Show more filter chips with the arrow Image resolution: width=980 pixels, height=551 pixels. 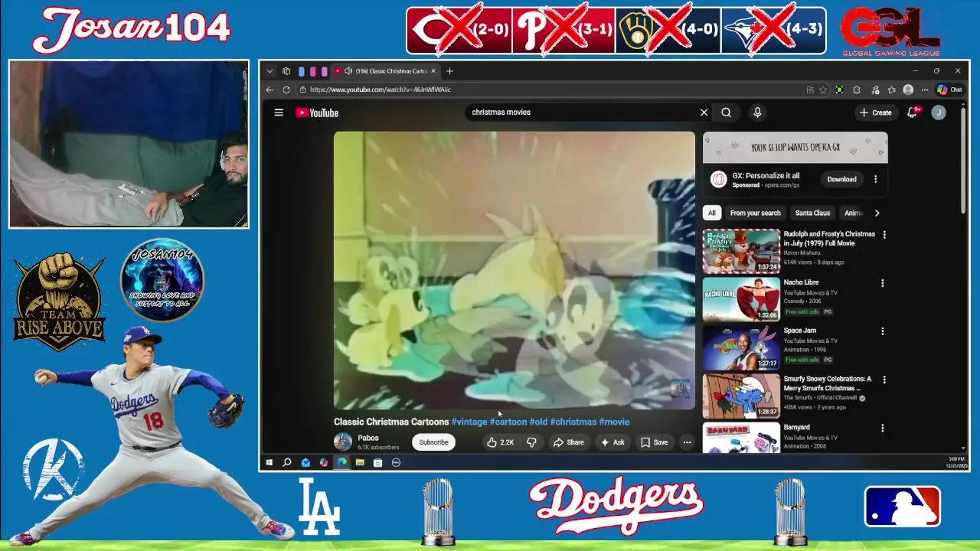point(877,213)
